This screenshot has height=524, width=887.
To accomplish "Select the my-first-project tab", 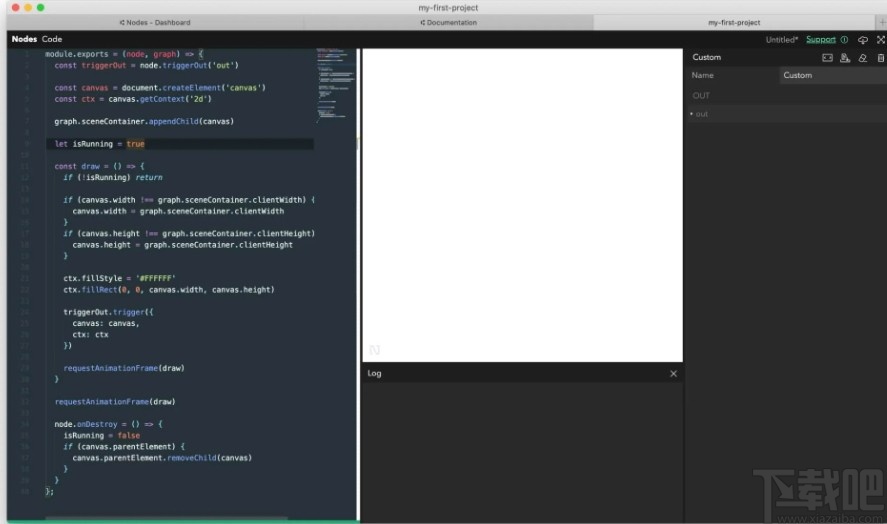I will (734, 23).
